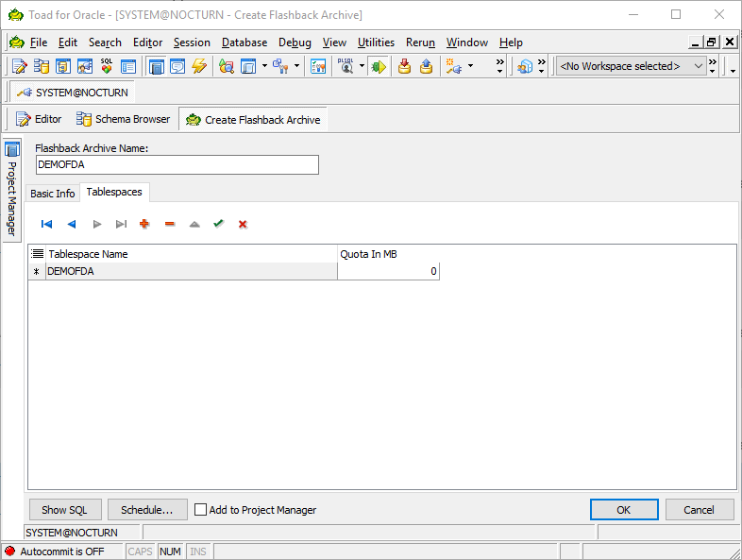Click the object search magnifier toolbar icon

pyautogui.click(x=227, y=66)
